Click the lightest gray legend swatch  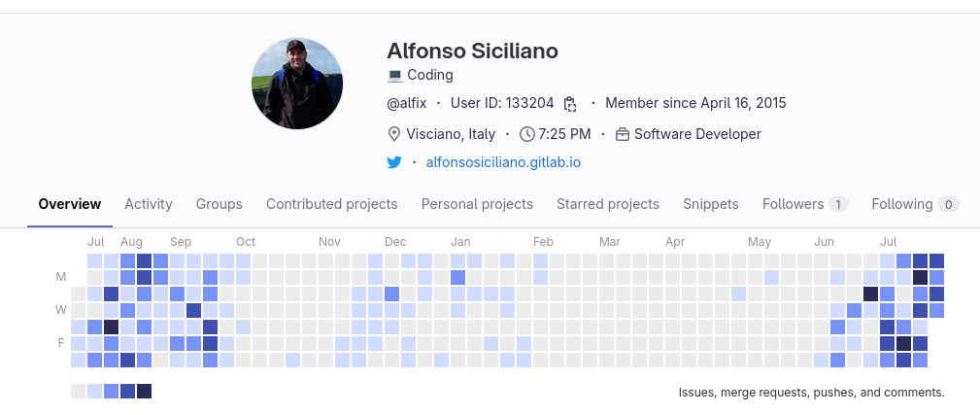[78, 391]
